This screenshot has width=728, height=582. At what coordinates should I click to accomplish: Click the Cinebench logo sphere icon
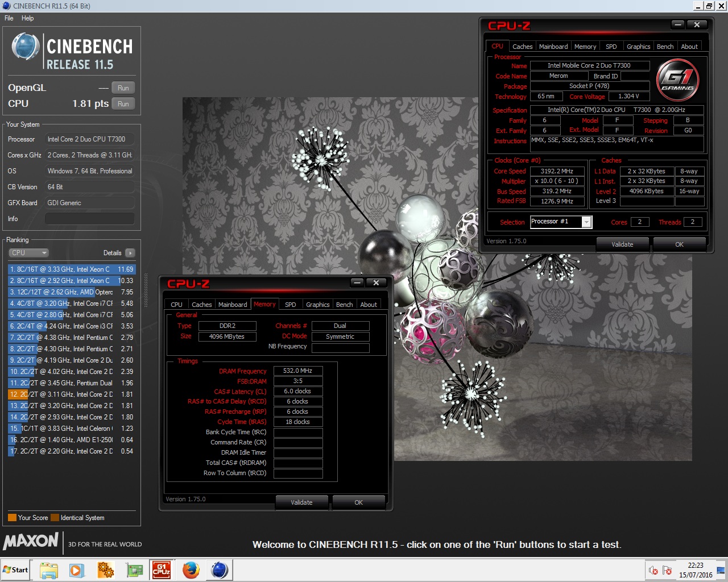pos(26,47)
